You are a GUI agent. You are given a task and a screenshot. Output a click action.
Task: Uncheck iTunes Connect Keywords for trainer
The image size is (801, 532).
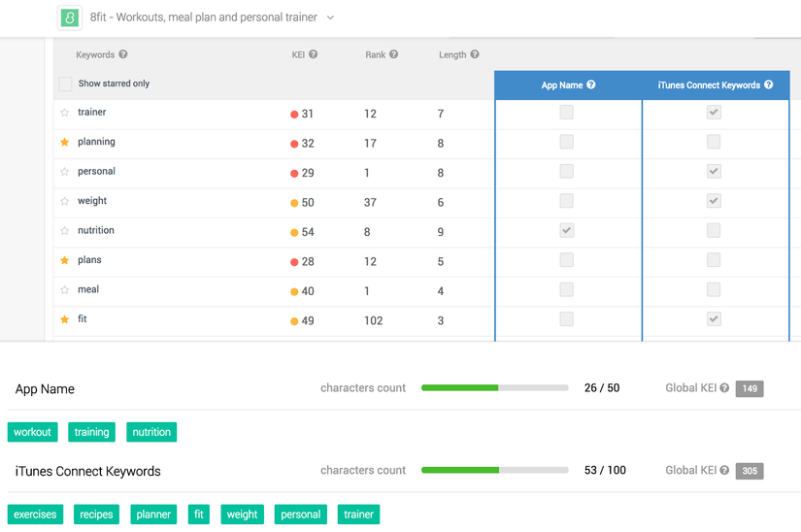tap(714, 113)
